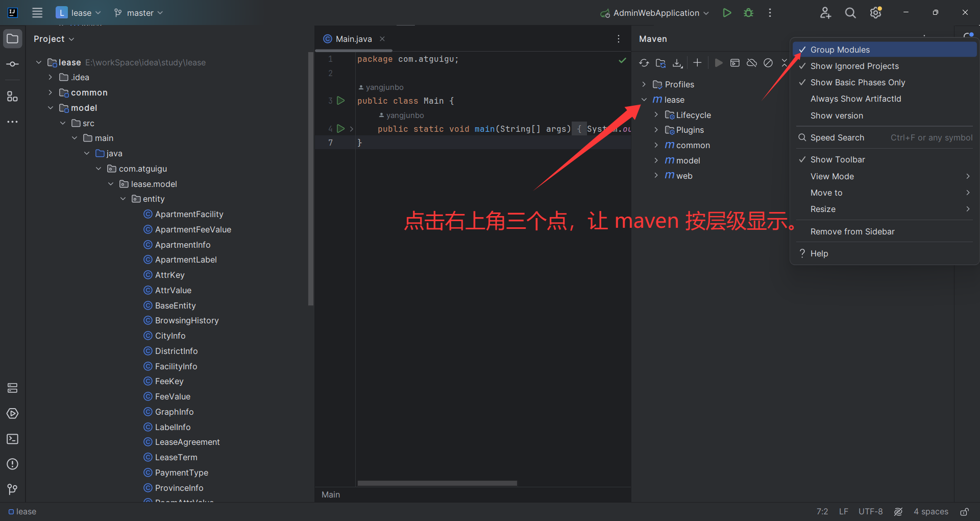Run Maven build play icon
Viewport: 980px width, 521px height.
pos(719,63)
